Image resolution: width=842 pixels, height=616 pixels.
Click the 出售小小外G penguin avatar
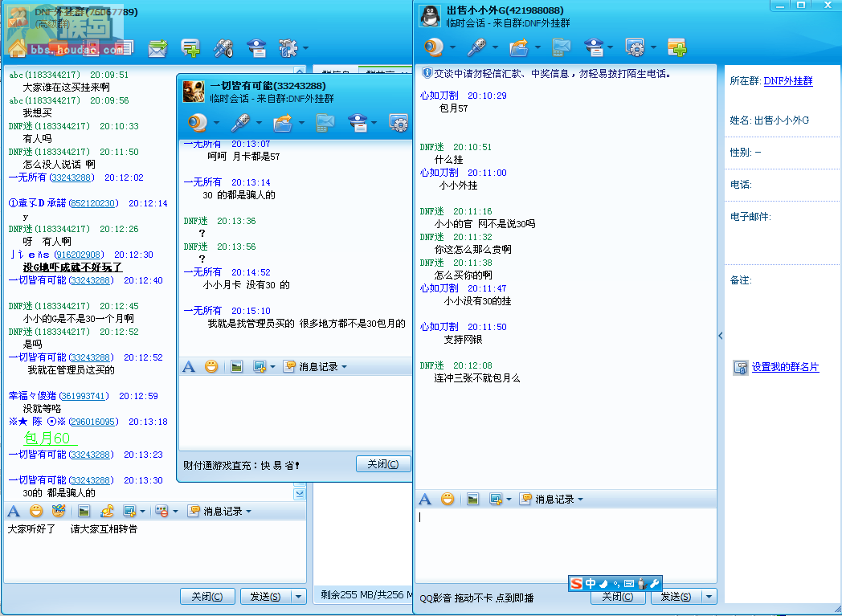pyautogui.click(x=430, y=17)
